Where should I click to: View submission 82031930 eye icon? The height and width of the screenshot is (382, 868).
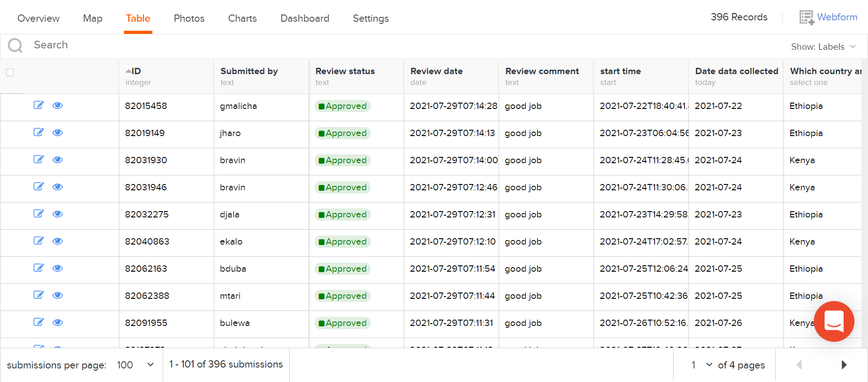[57, 160]
